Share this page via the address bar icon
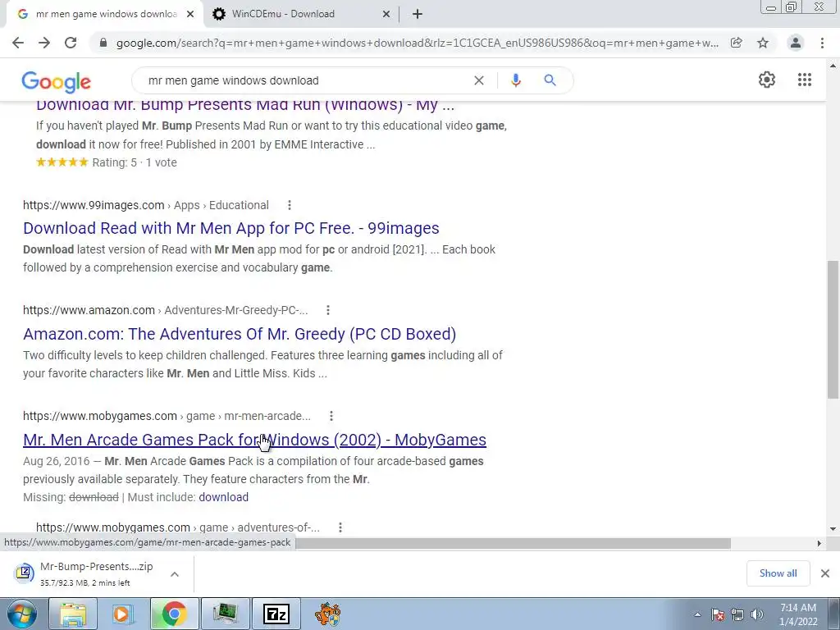The height and width of the screenshot is (630, 840). click(x=737, y=43)
